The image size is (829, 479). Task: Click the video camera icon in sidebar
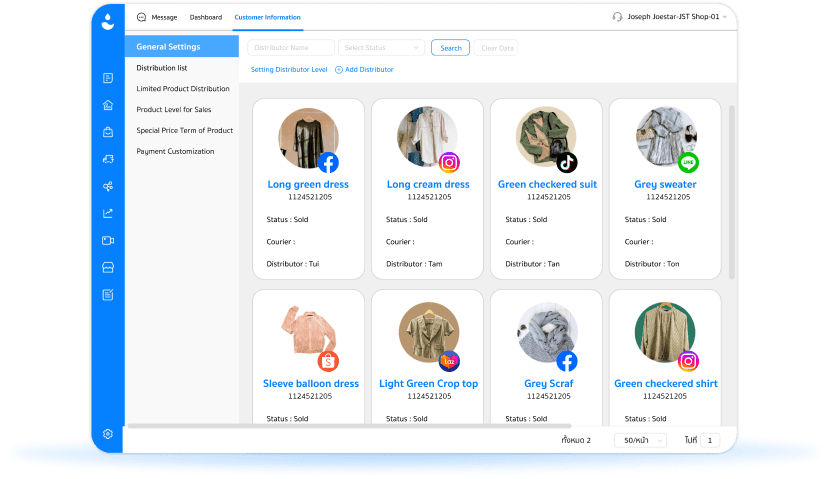pos(107,240)
